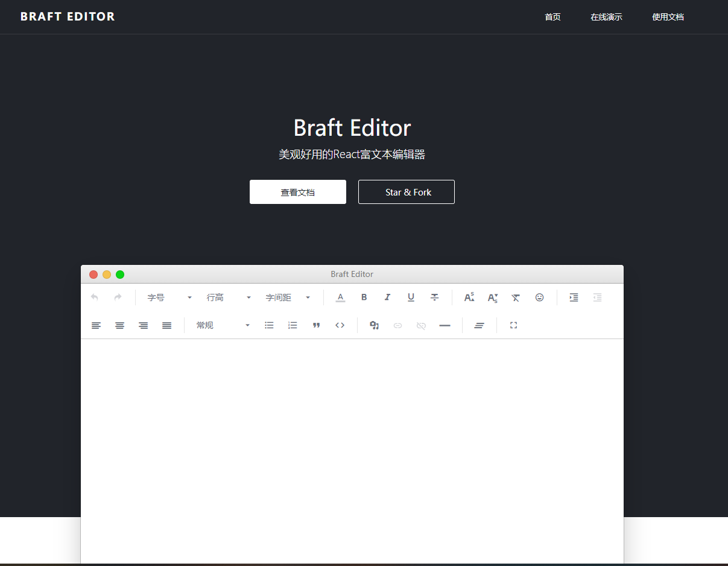This screenshot has height=566, width=728.
Task: Click the yellow minimize dot on editor window
Action: 107,275
